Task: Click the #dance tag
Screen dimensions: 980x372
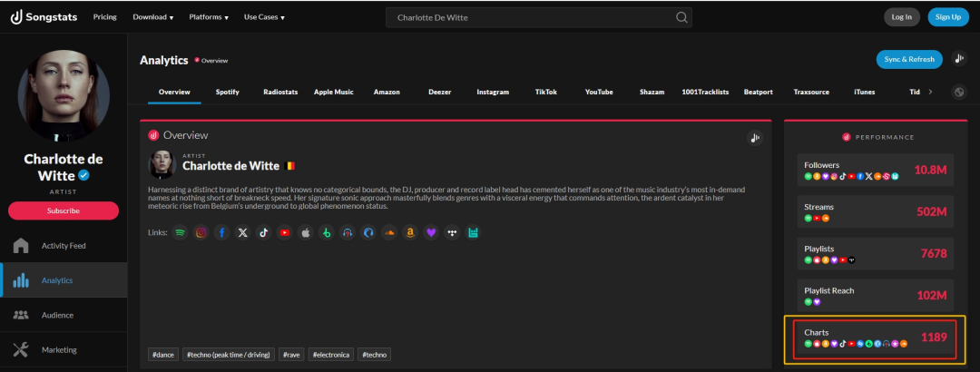Action: tap(163, 355)
